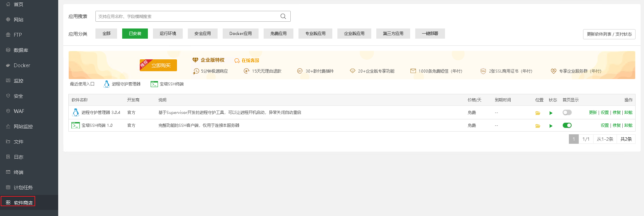Open 进程守护管理器 from recent shortcuts
The image size is (644, 216).
[x=122, y=84]
